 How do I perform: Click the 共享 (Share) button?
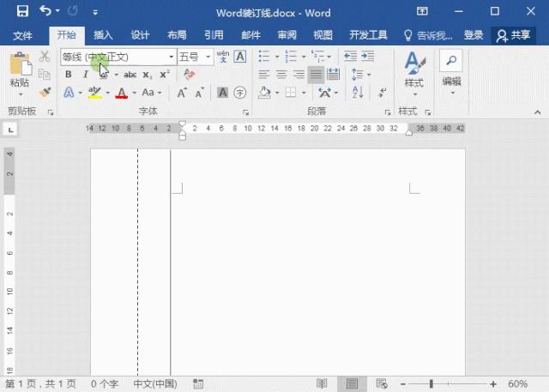click(513, 35)
